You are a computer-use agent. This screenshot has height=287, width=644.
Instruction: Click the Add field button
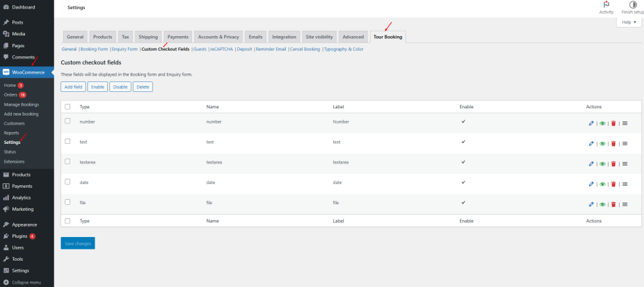point(73,87)
